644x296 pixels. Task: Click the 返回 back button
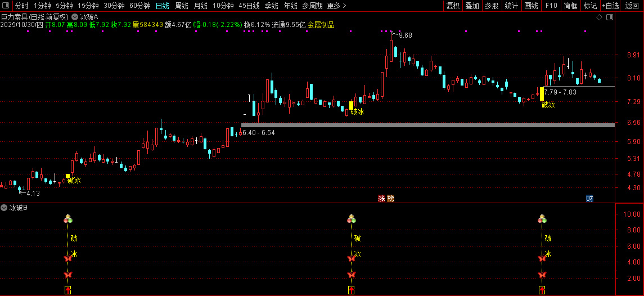632,6
